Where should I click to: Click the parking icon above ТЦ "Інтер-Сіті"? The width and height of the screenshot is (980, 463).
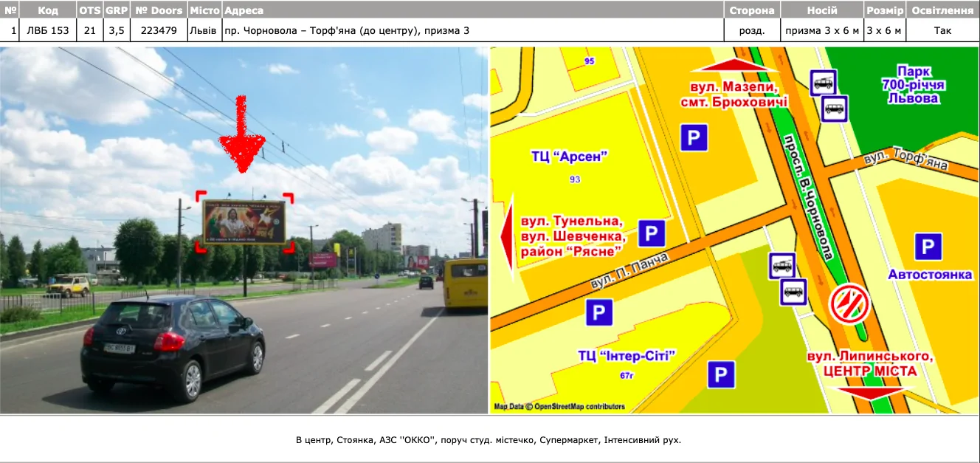pyautogui.click(x=599, y=312)
